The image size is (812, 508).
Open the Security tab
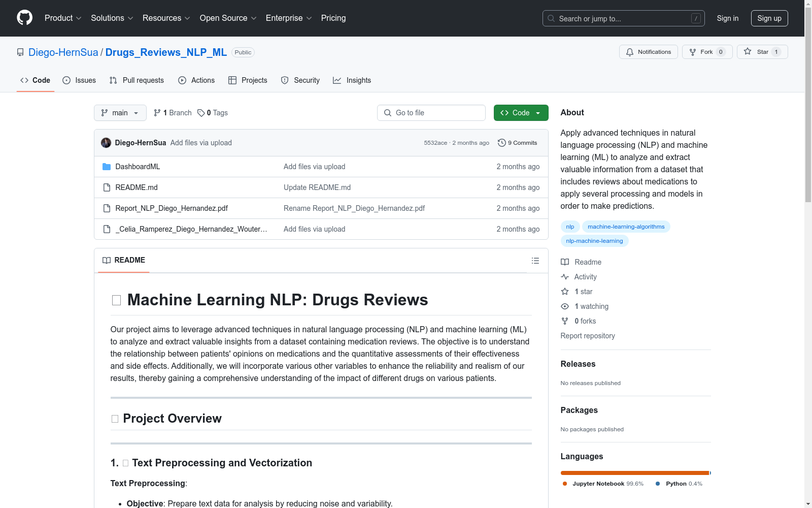point(300,80)
